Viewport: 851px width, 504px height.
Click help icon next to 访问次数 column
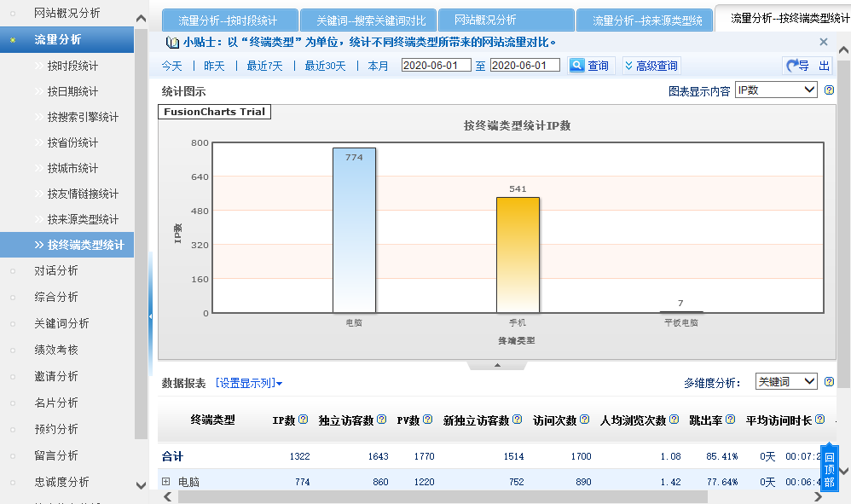584,420
